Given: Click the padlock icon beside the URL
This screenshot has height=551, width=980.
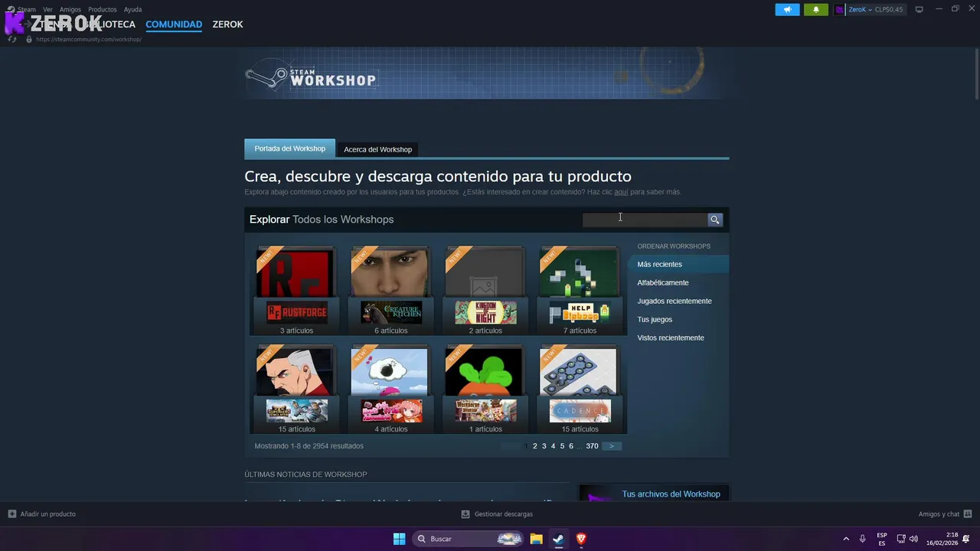Looking at the screenshot, I should click(x=29, y=39).
